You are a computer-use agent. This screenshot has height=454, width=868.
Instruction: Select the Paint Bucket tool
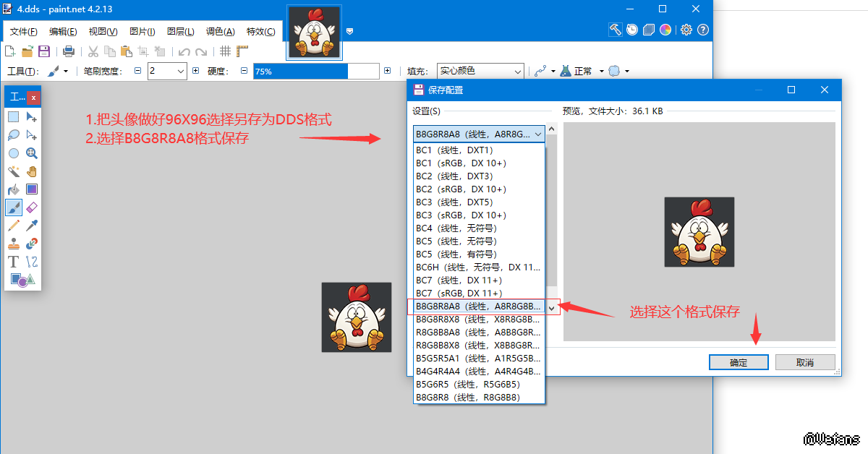tap(14, 189)
